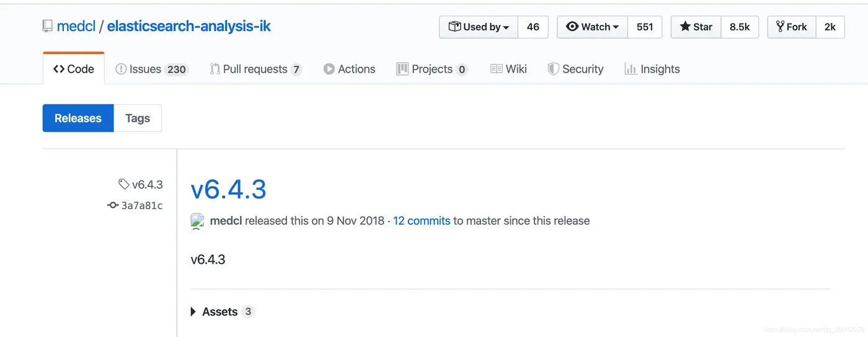Star the repository
Viewport: 868px width, 337px height.
pyautogui.click(x=696, y=27)
